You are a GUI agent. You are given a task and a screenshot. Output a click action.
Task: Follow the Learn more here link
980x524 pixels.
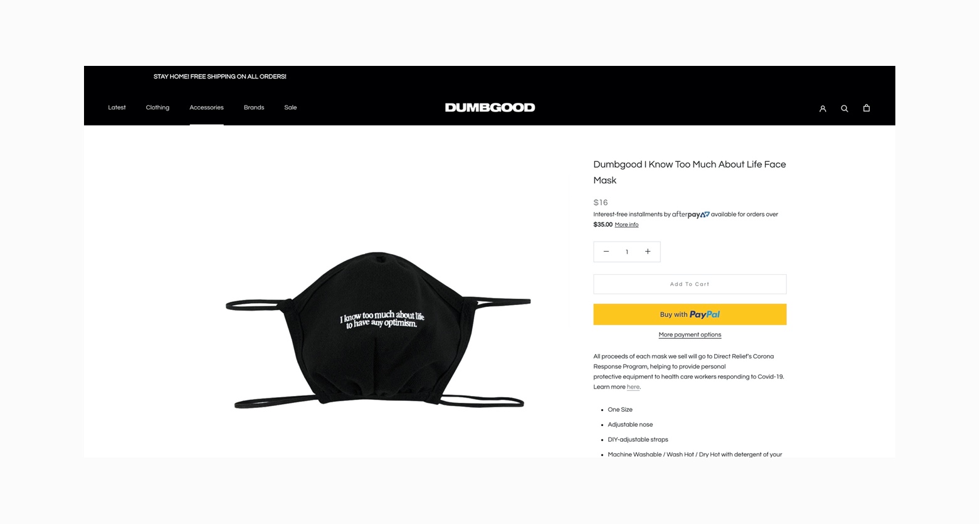point(633,387)
